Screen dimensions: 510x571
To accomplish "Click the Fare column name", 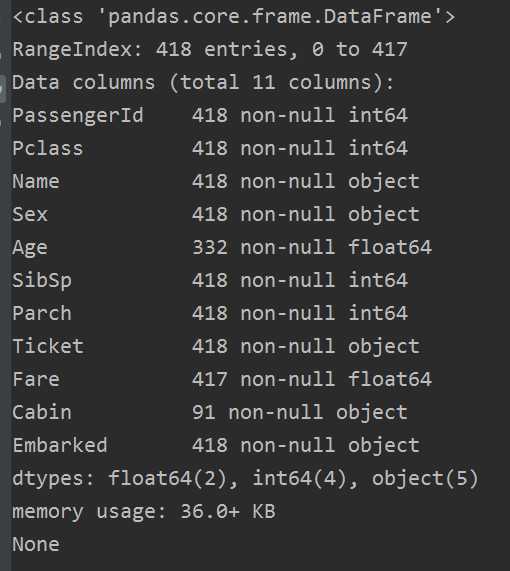I will pos(36,379).
